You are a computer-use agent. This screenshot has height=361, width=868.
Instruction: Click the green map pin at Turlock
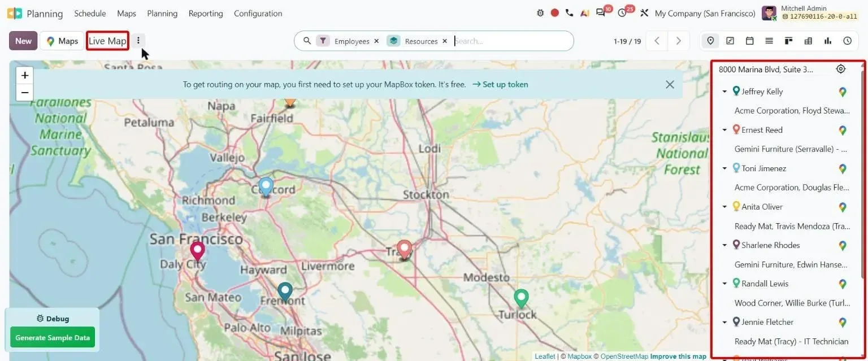point(521,299)
